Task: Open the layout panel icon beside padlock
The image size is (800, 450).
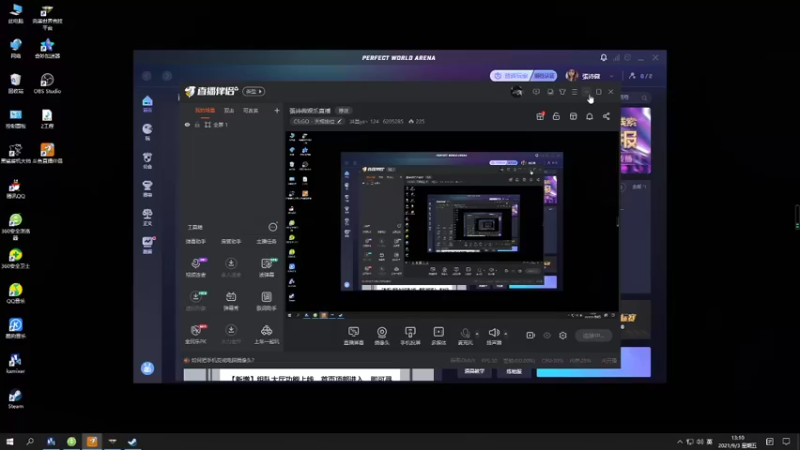Action: click(x=573, y=117)
